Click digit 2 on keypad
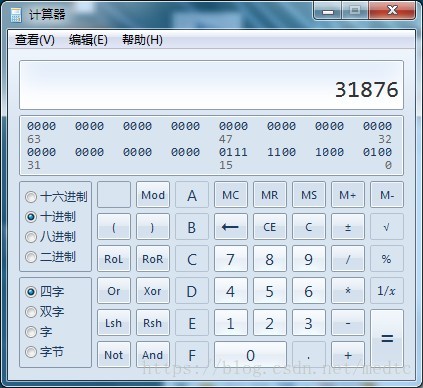The height and width of the screenshot is (388, 423). tap(270, 323)
